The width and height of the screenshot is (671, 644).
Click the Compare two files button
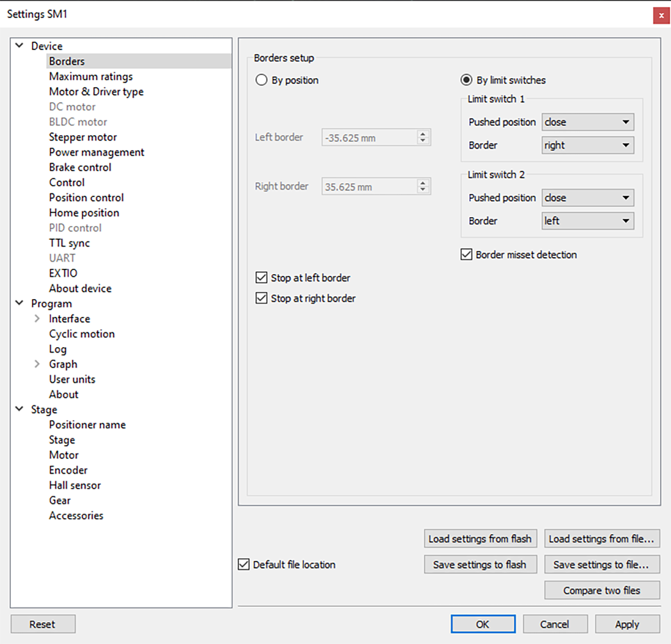click(x=601, y=590)
